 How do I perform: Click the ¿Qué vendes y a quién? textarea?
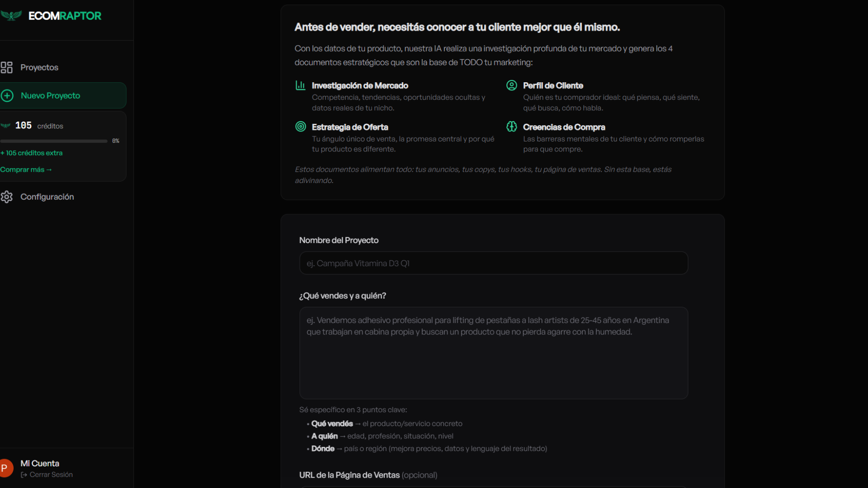coord(493,353)
